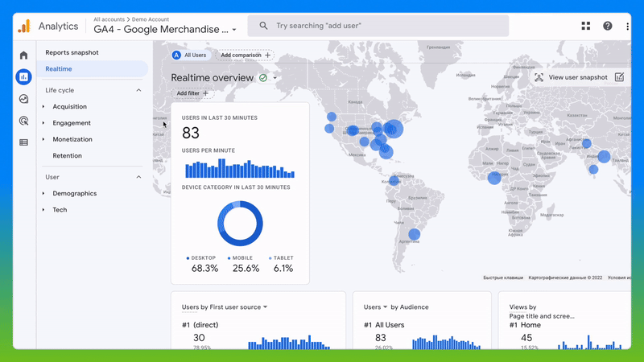
Task: Click the Engagement reports label
Action: click(x=72, y=123)
